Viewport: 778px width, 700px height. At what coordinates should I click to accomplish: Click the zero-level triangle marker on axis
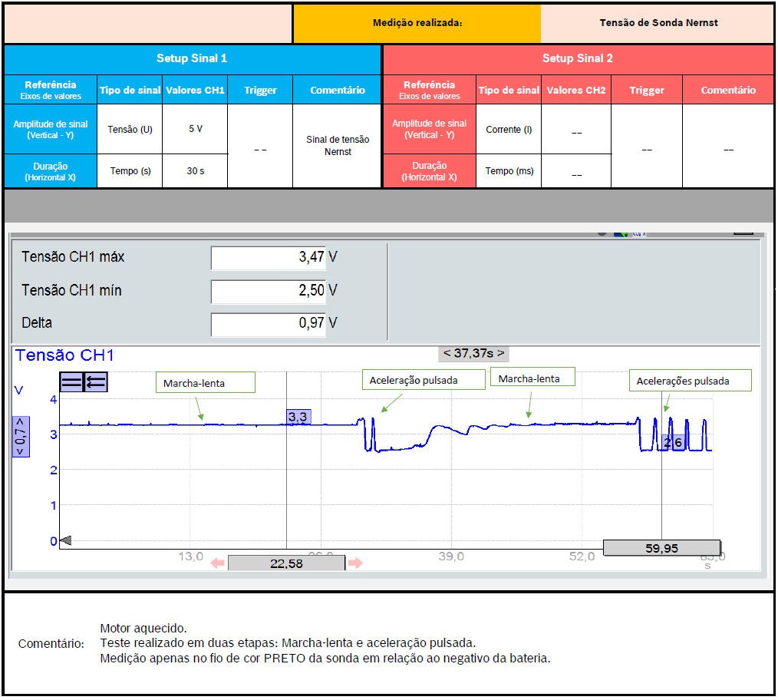click(x=65, y=540)
